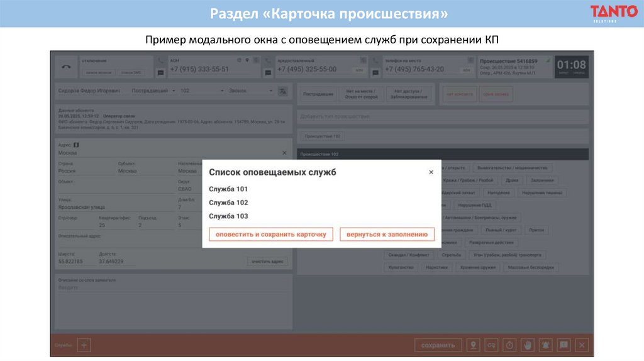Select the 'Пьяный / курит' tag
Screen dimensions: 644x361
coord(501,230)
